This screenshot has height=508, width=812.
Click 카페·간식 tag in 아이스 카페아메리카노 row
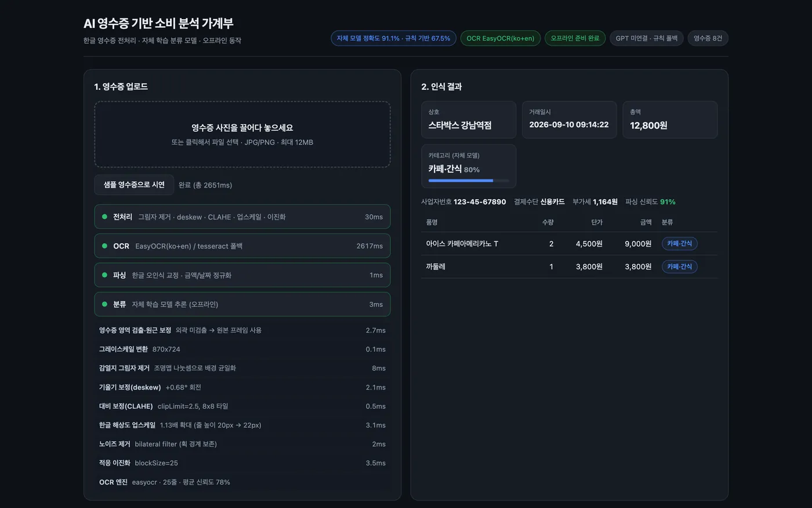pyautogui.click(x=679, y=243)
